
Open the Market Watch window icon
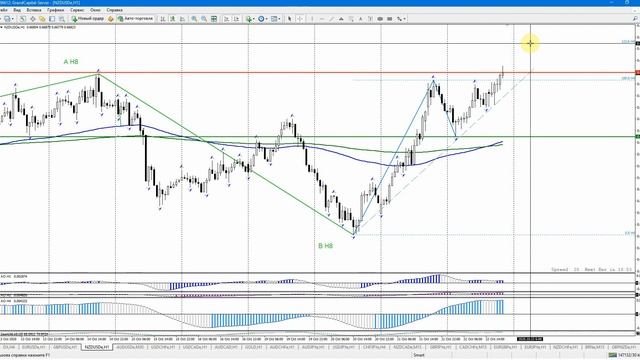coord(23,19)
